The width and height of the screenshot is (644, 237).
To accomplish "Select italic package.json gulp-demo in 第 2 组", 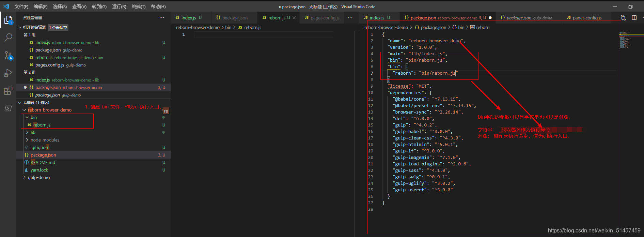I will [x=94, y=95].
